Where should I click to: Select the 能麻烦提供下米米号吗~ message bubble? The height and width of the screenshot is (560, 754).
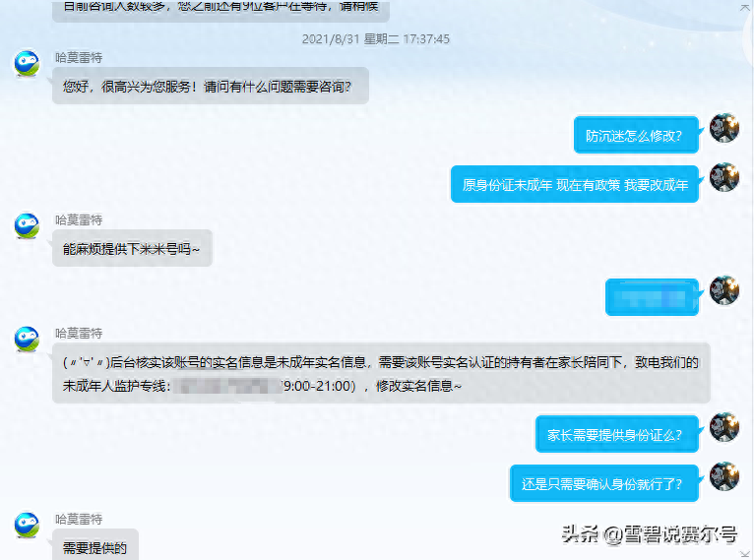point(132,248)
